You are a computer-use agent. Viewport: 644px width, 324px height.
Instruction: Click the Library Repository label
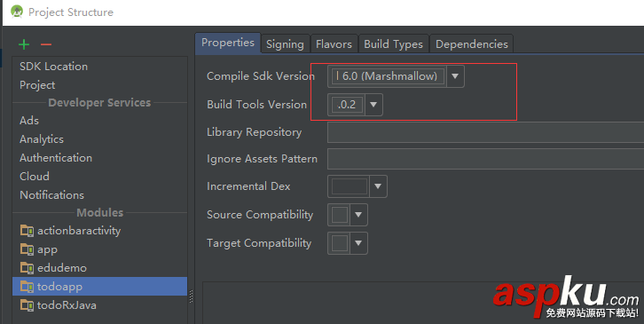pyautogui.click(x=255, y=132)
